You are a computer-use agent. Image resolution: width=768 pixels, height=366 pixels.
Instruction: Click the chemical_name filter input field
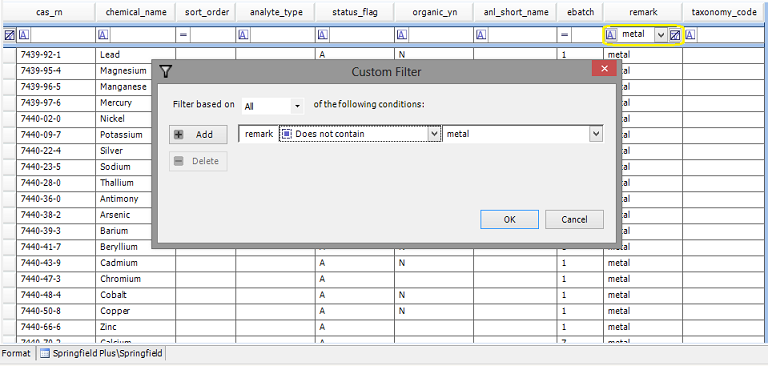pos(142,35)
